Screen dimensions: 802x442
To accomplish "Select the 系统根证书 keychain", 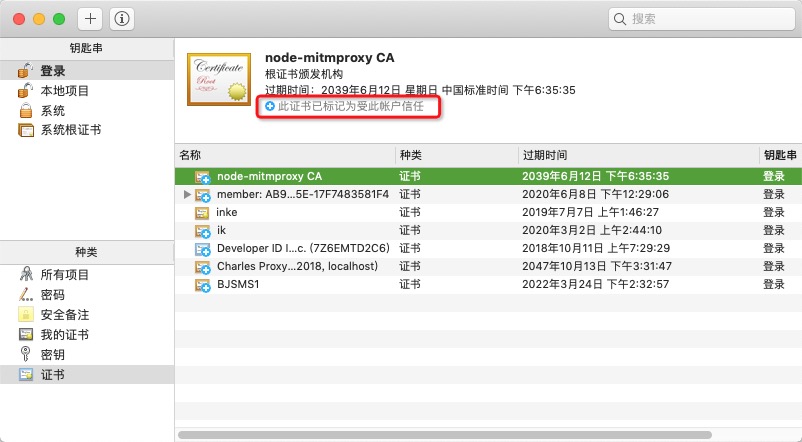I will coord(87,130).
